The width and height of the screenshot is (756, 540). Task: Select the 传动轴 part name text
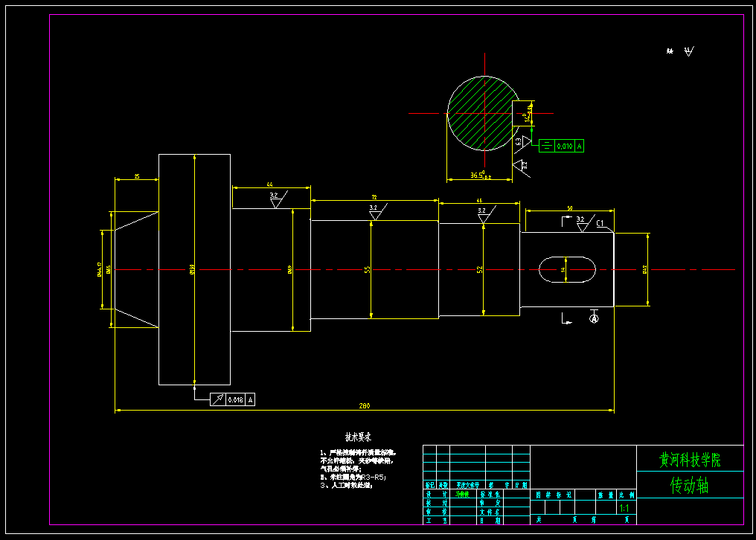tap(690, 486)
